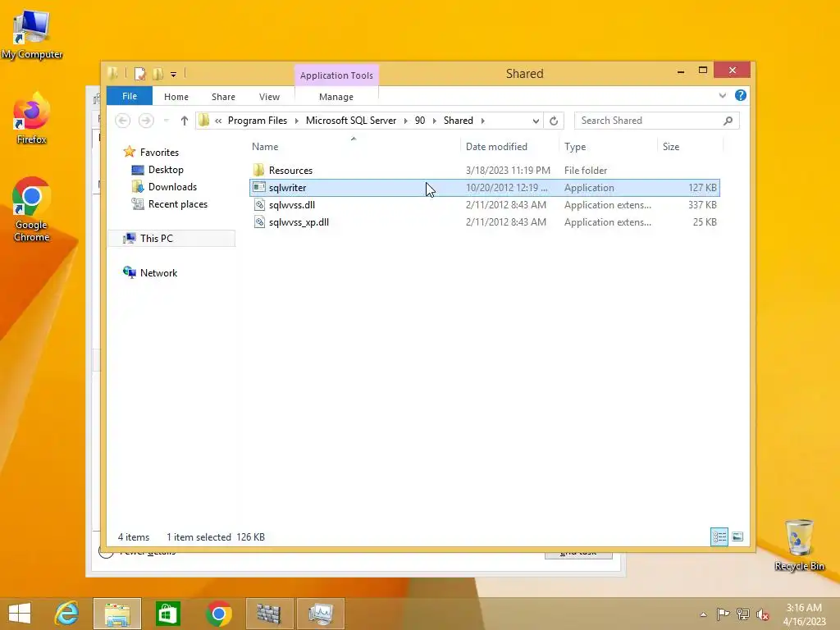
Task: Open Downloads in the navigation pane
Action: click(172, 186)
